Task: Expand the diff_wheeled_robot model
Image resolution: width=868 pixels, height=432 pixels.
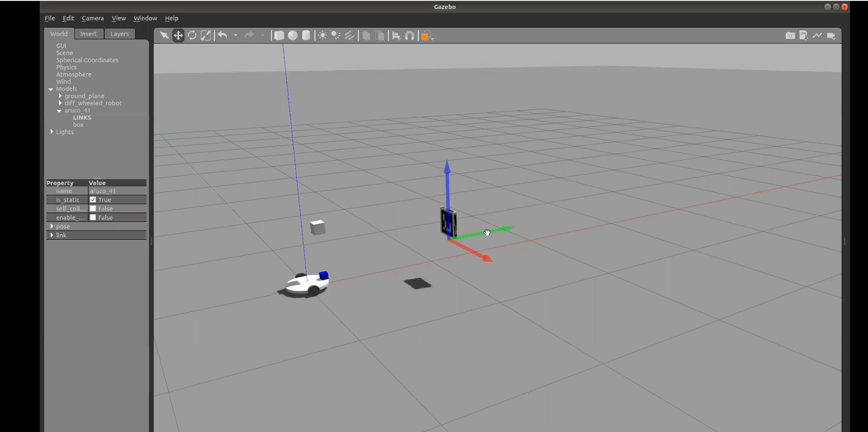Action: [60, 103]
